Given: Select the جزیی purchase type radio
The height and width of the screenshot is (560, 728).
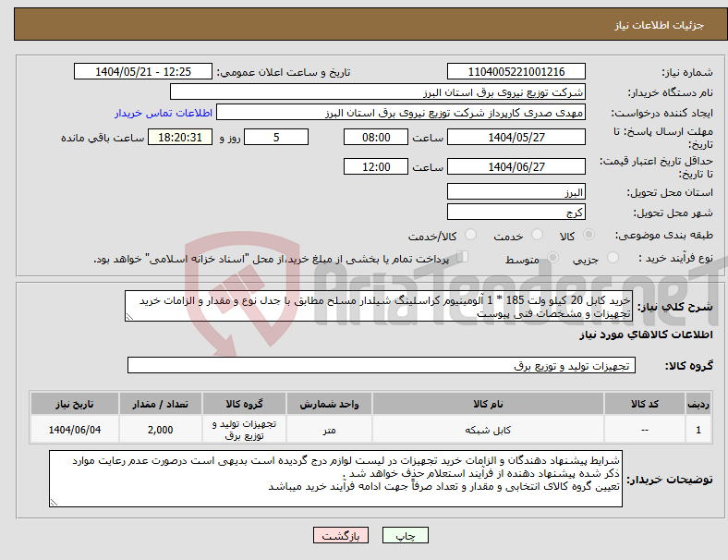Looking at the screenshot, I should [613, 258].
